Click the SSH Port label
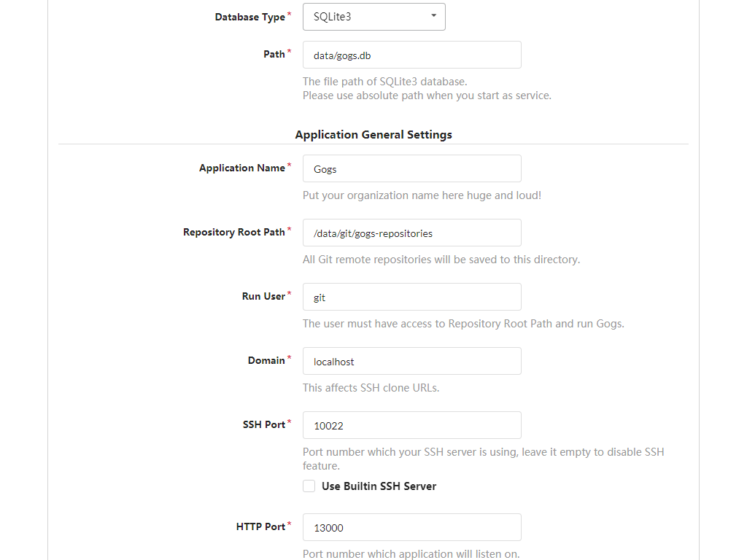Viewport: 747px width, 560px height. click(264, 425)
